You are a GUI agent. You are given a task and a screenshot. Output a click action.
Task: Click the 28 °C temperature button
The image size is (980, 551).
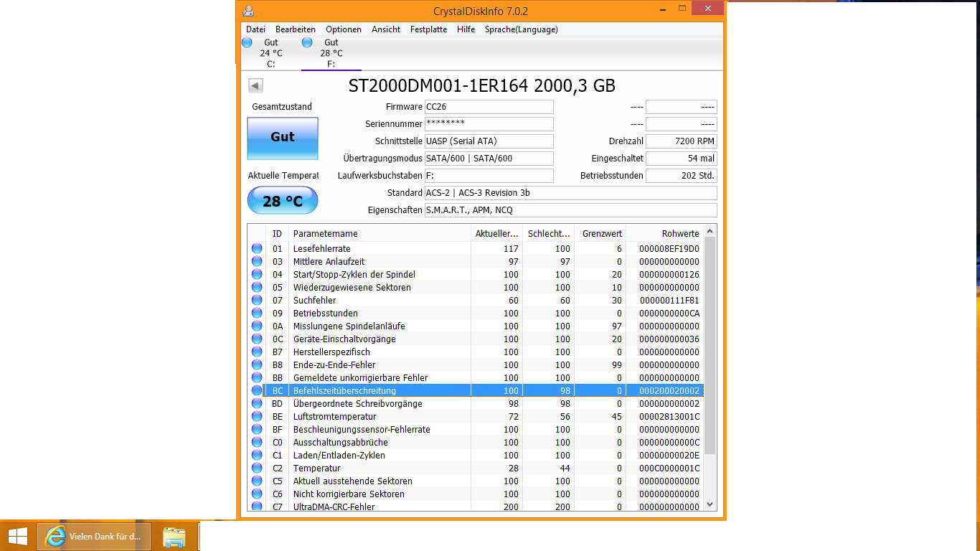click(x=283, y=201)
